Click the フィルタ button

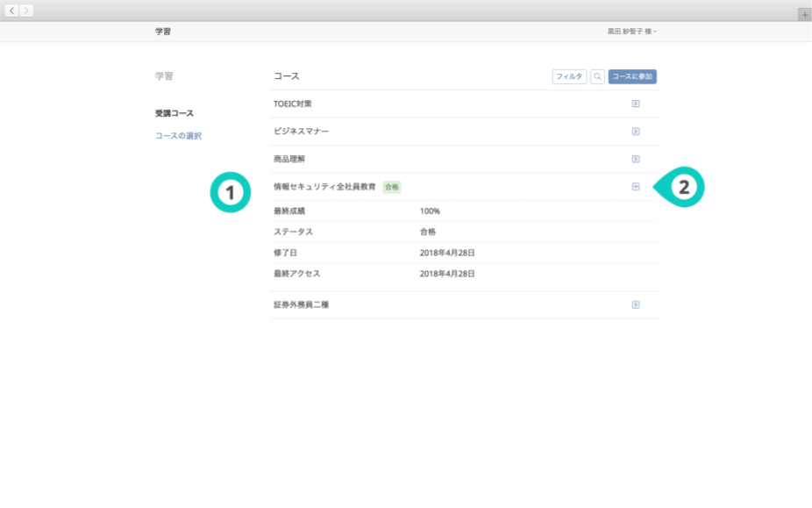[x=569, y=77]
